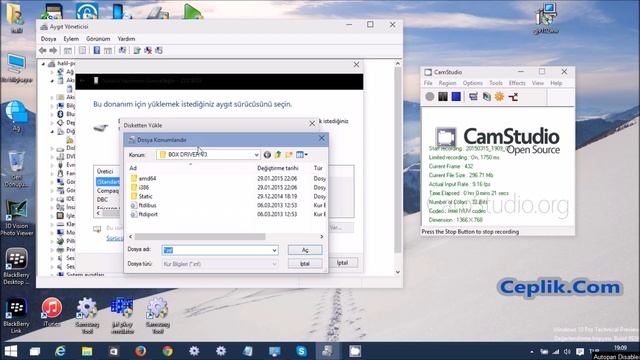This screenshot has height=360, width=640.
Task: Open the CamStudio Options menu
Action: click(x=473, y=83)
